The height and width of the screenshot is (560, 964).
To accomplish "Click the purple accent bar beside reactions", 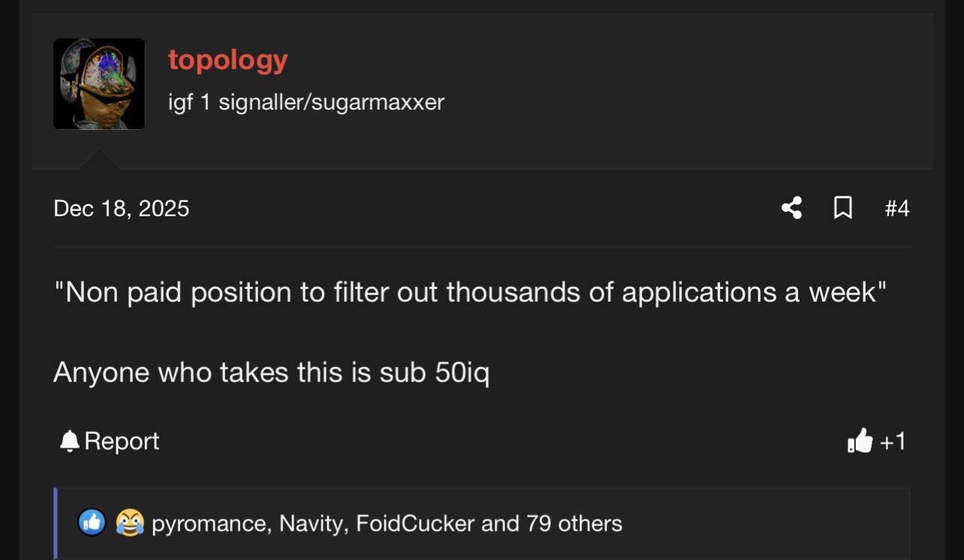I will click(x=56, y=523).
